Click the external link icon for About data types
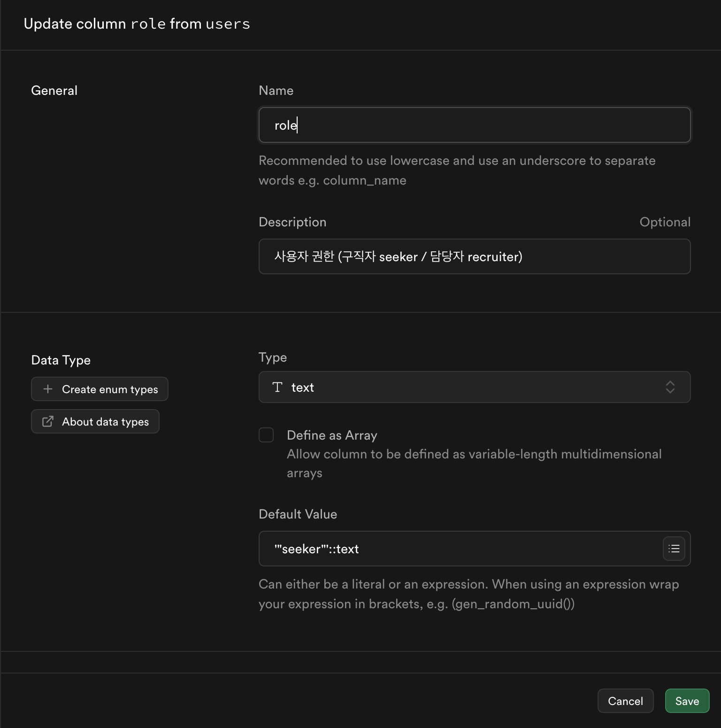 (x=48, y=421)
